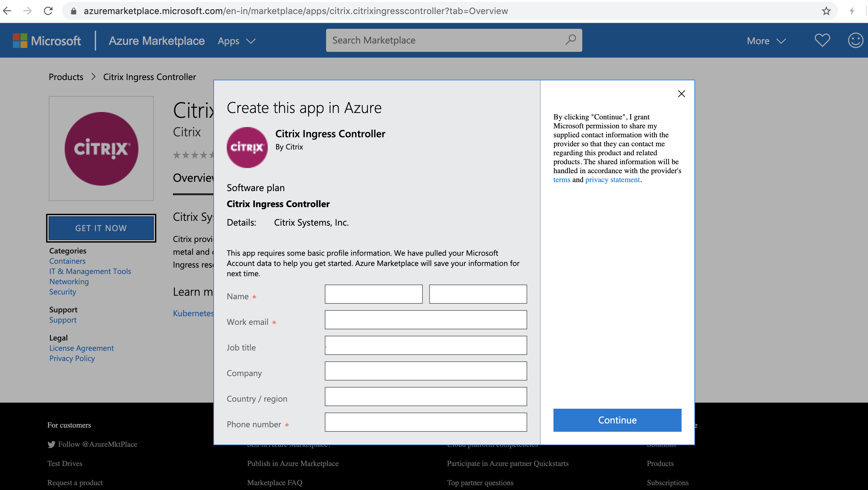Click the browser back arrow
This screenshot has height=490, width=868.
[x=7, y=11]
